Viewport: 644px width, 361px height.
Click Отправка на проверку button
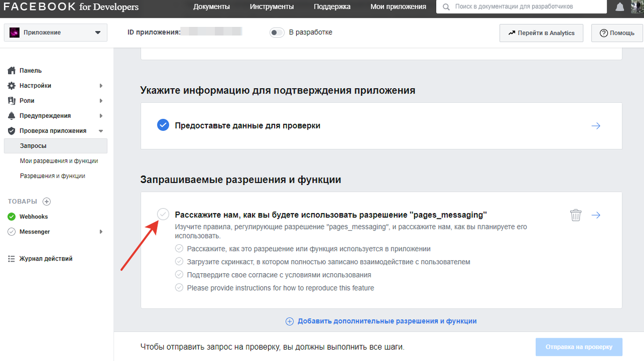click(x=579, y=347)
